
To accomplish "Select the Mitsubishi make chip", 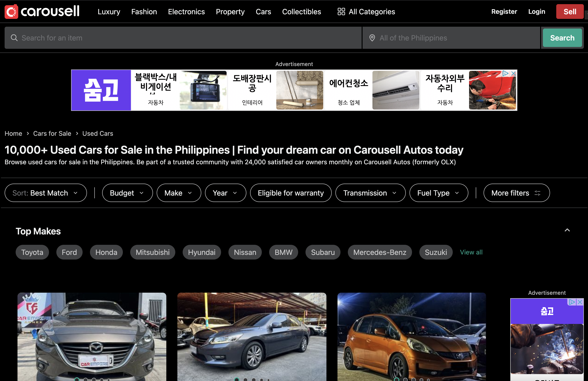I will point(153,252).
